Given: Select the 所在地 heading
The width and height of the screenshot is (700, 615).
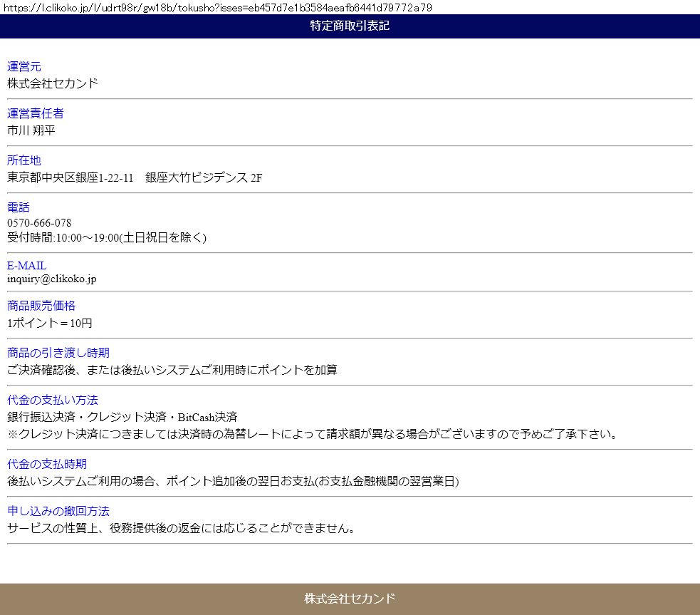Looking at the screenshot, I should 24,160.
